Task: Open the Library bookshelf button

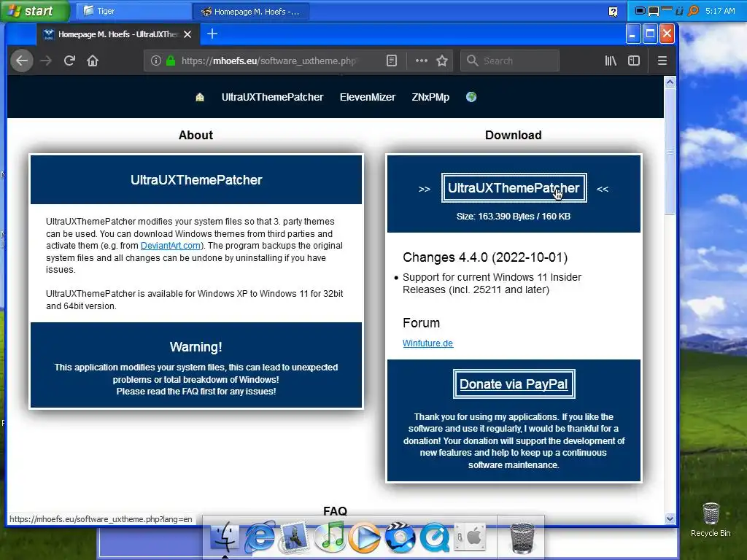Action: point(611,61)
